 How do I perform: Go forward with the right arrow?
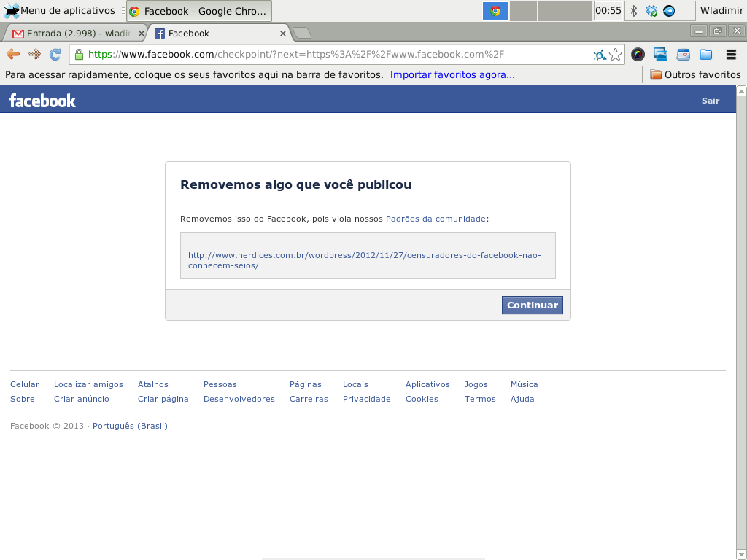pyautogui.click(x=34, y=54)
